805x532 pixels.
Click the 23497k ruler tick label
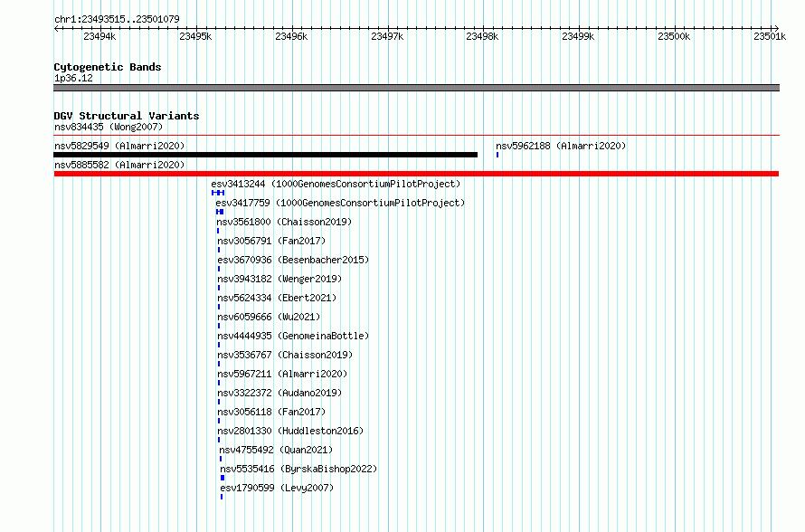pos(387,36)
